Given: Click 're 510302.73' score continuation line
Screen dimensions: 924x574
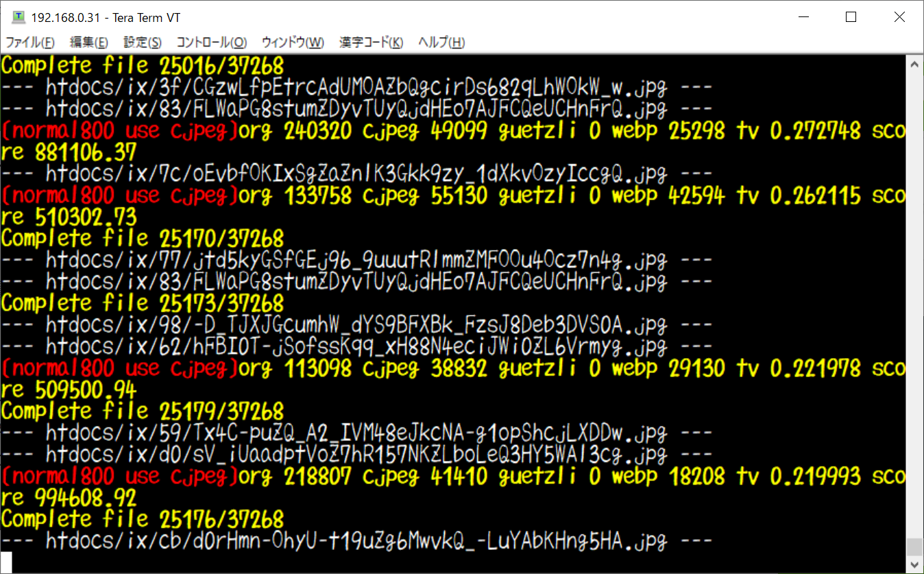Looking at the screenshot, I should pyautogui.click(x=69, y=217).
